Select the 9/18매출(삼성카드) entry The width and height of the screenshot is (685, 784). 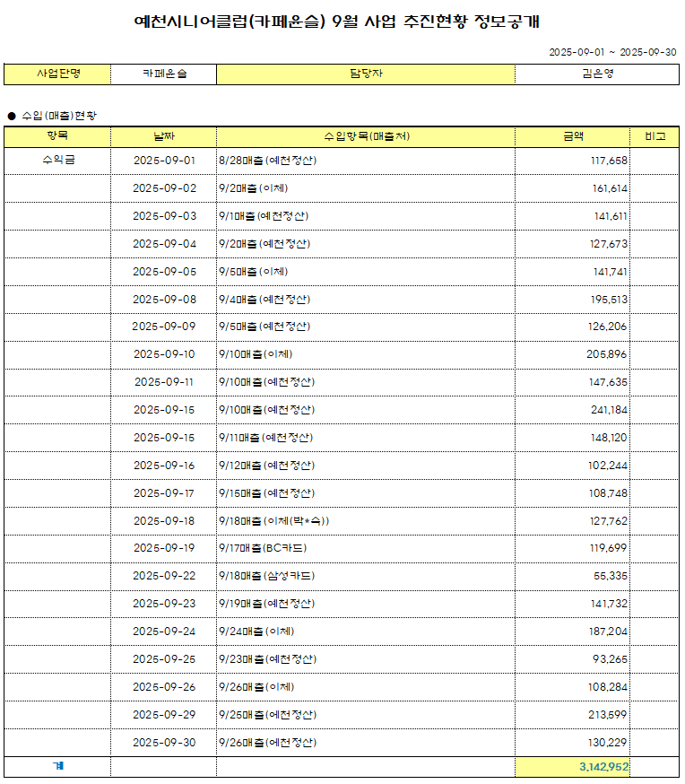click(x=266, y=576)
